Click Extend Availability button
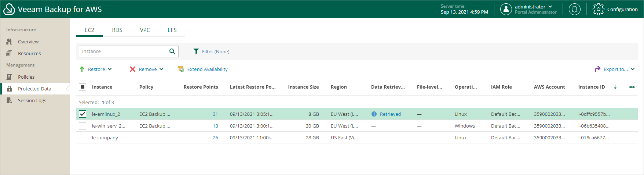644x175 pixels. [203, 69]
